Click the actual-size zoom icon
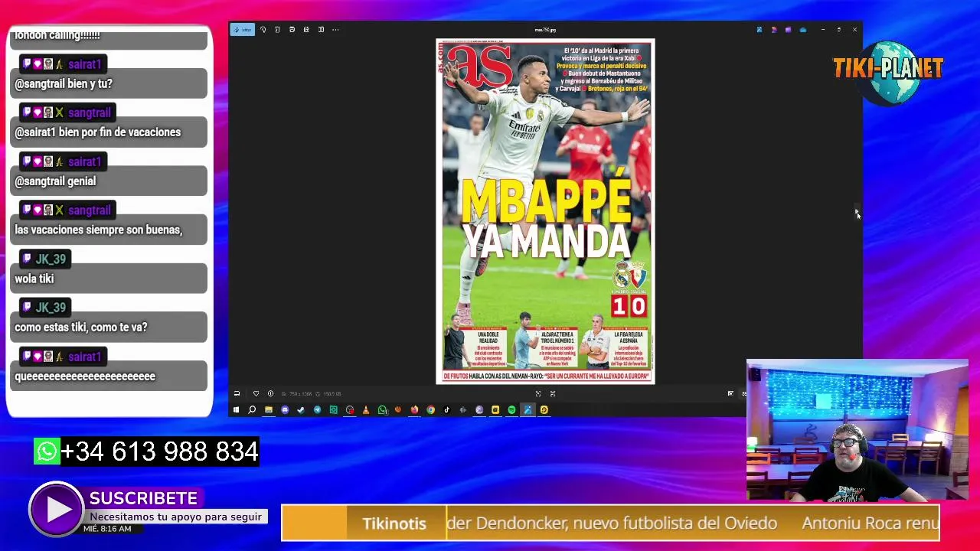The image size is (980, 551). [553, 393]
